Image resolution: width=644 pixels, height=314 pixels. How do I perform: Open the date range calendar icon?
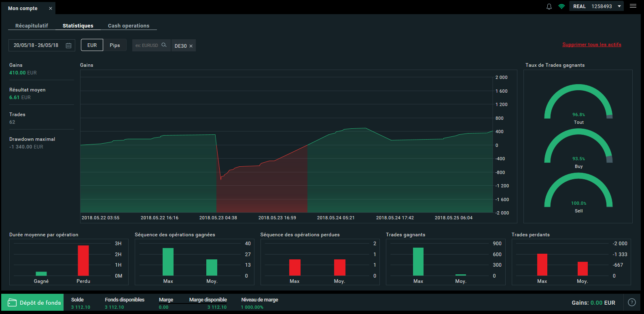(69, 45)
